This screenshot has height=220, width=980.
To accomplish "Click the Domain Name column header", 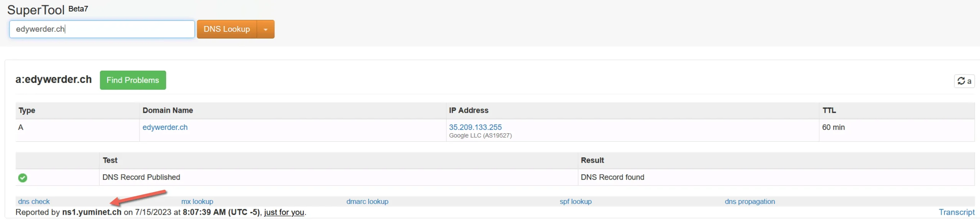I will [168, 110].
